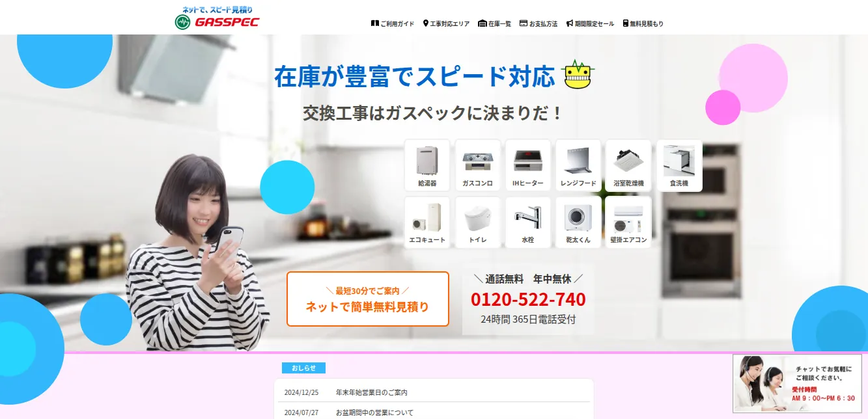Click the ネットで簡単無料見積り button
Image resolution: width=868 pixels, height=419 pixels.
coord(368,299)
